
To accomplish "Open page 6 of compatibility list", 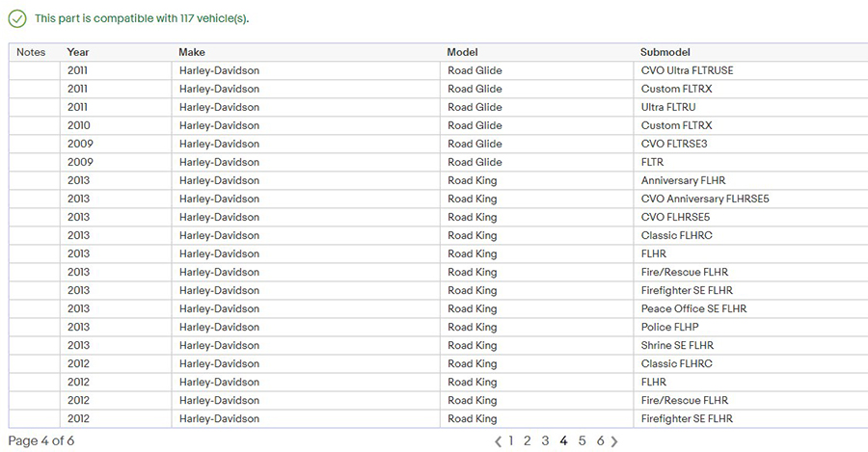I will click(x=600, y=440).
